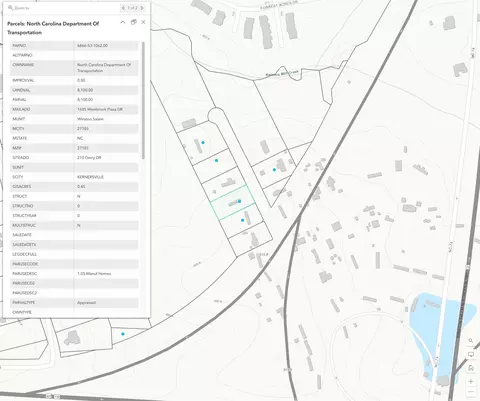Click the blue dot right of the cul-de-sac road

click(x=274, y=170)
